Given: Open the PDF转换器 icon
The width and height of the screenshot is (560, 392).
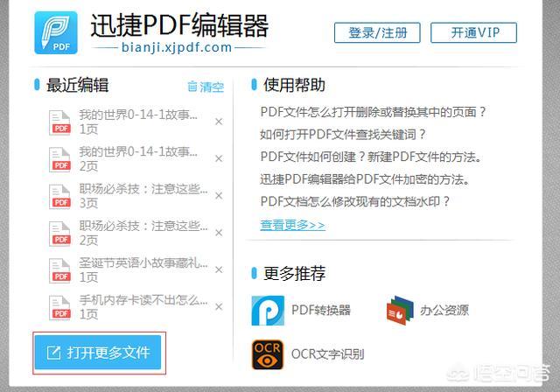Looking at the screenshot, I should coord(268,310).
